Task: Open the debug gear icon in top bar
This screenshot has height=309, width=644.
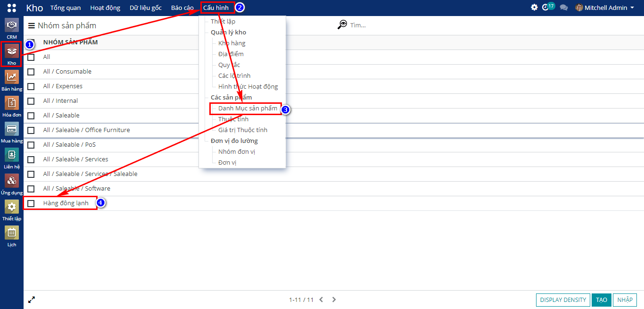Action: pyautogui.click(x=534, y=8)
